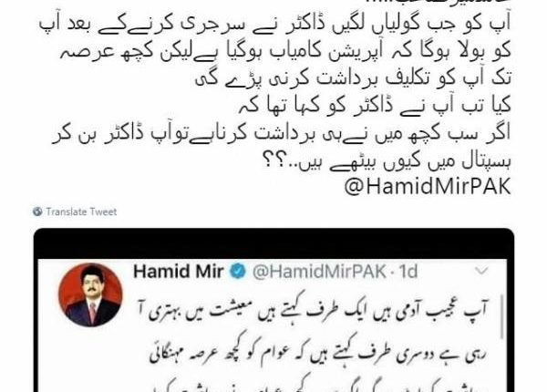547x392 pixels.
Task: Click the tweet line ending with question marks
Action: (387, 160)
